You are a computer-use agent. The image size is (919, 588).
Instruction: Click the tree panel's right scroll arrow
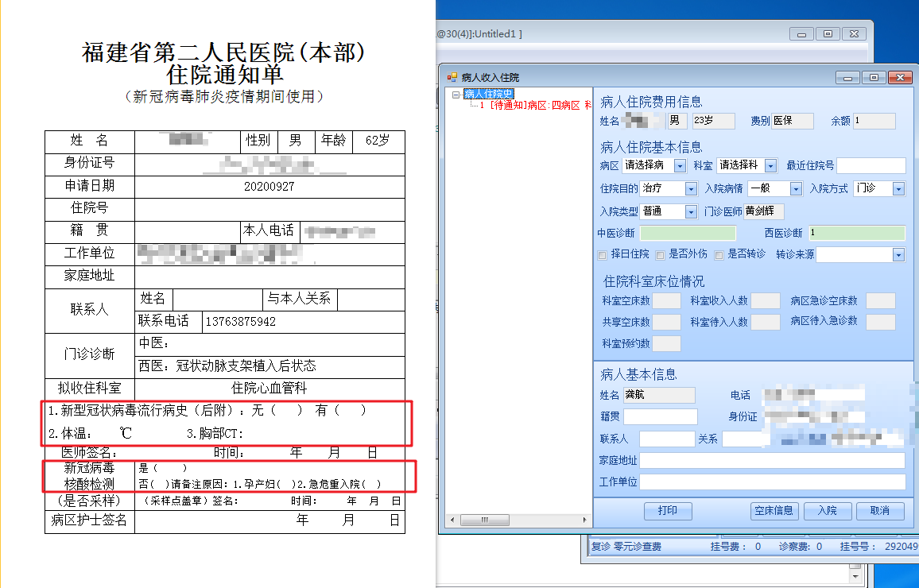point(585,520)
